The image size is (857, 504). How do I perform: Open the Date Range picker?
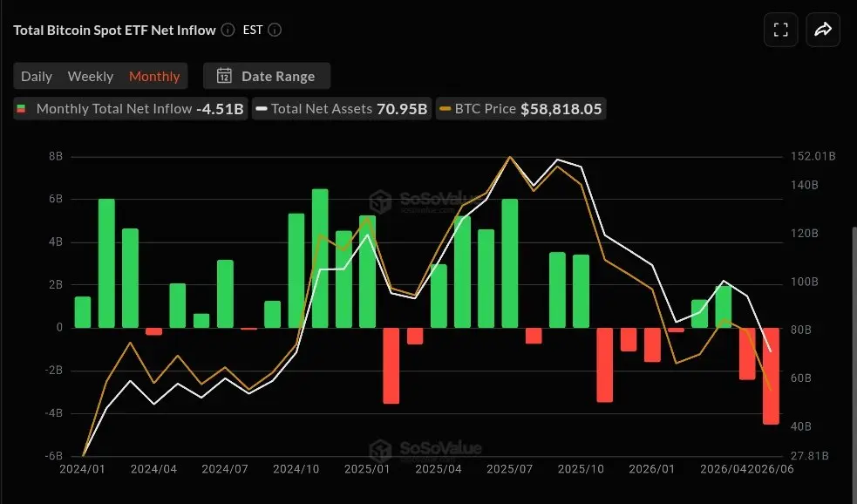tap(267, 76)
